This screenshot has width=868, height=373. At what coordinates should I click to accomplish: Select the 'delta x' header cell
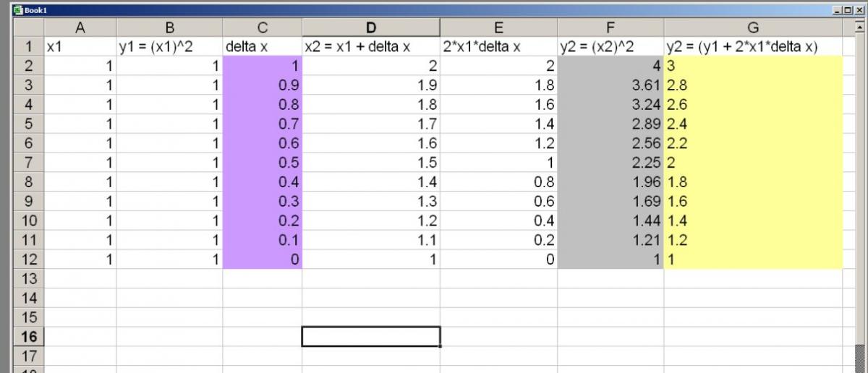262,47
